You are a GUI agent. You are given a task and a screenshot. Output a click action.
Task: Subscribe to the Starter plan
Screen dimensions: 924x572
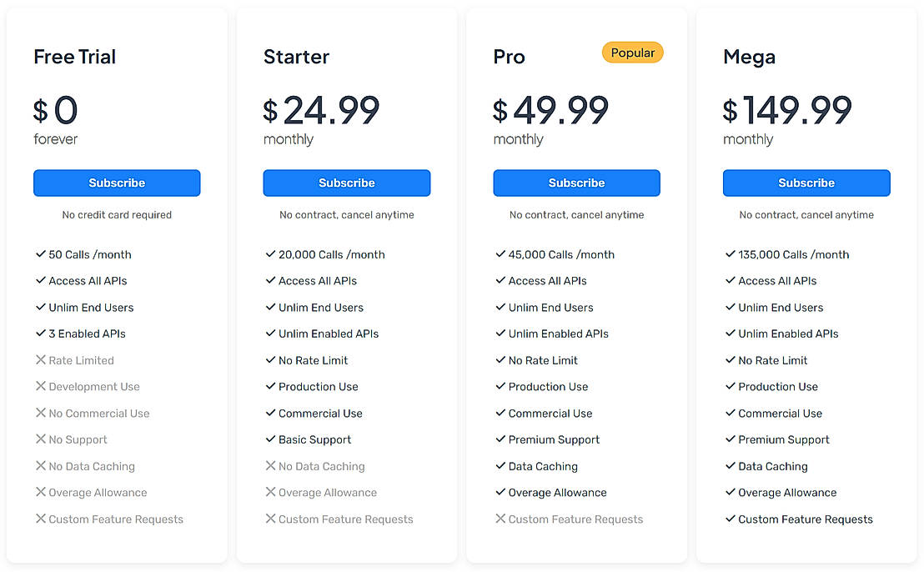347,183
